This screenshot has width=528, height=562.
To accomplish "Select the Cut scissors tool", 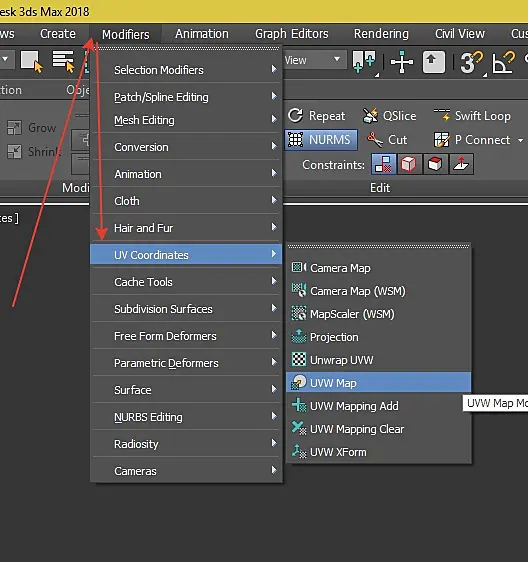I will click(x=375, y=139).
